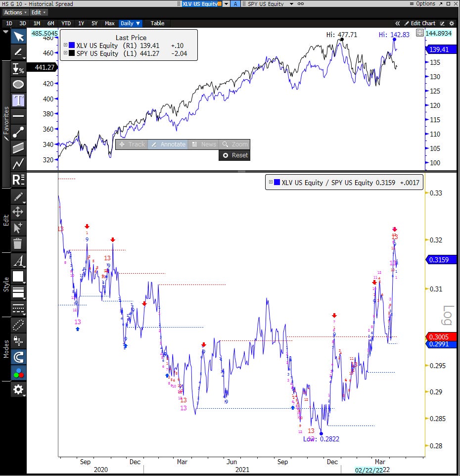Click the orange swatch beside XLV US Equity
The width and height of the screenshot is (460, 476).
click(220, 3)
